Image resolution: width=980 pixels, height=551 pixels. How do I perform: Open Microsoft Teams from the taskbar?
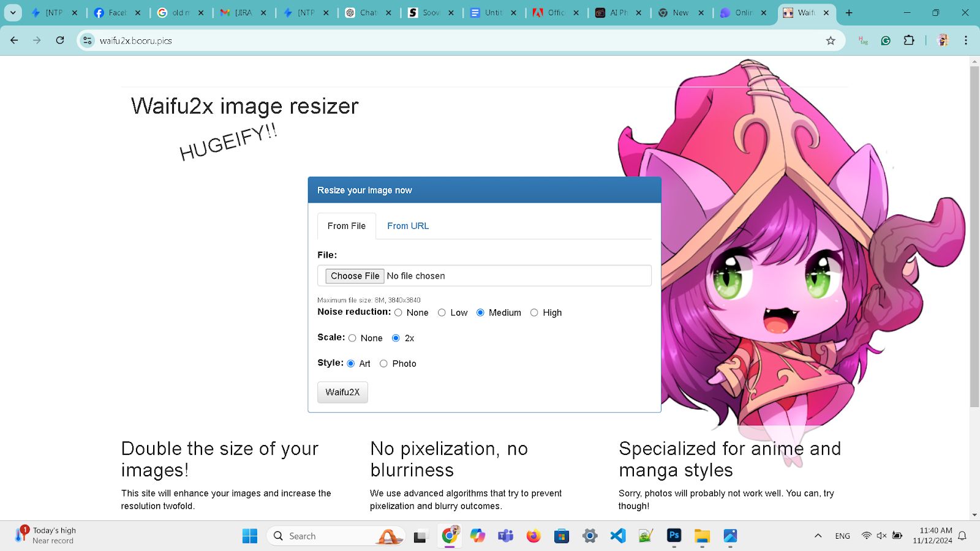tap(505, 536)
